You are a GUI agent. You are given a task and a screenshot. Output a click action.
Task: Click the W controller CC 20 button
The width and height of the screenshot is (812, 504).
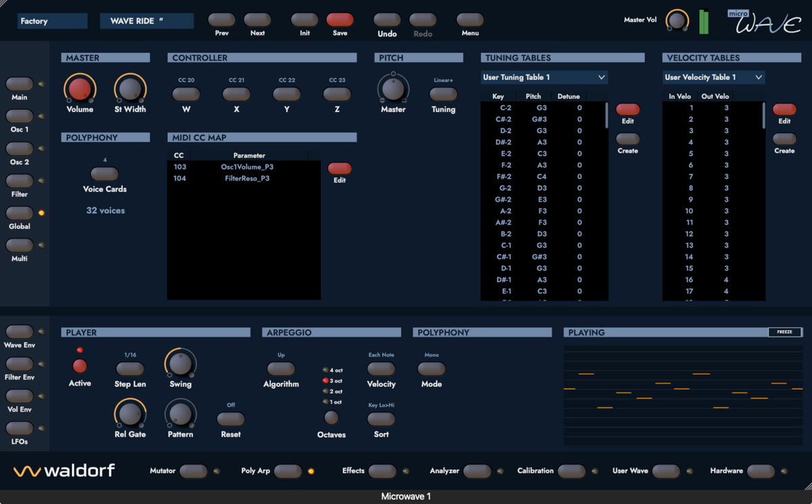click(186, 94)
